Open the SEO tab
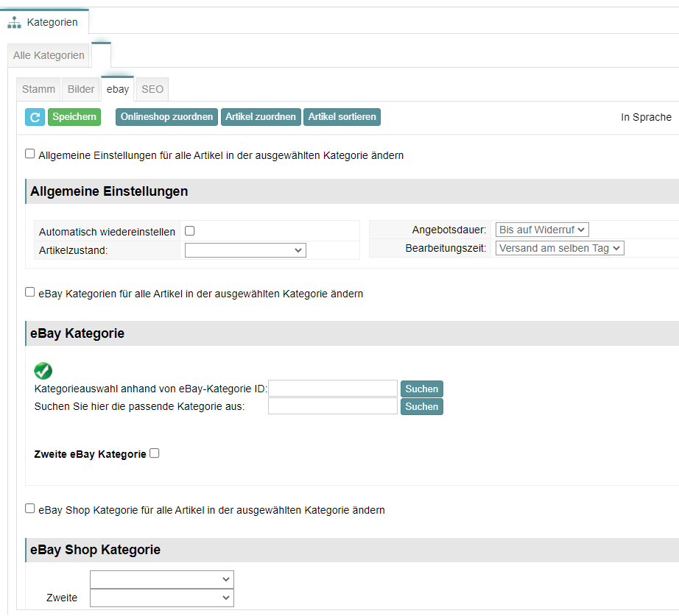The image size is (679, 616). pyautogui.click(x=152, y=89)
